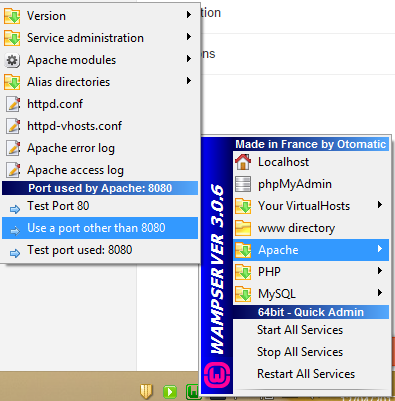Click Stop All Services

pyautogui.click(x=311, y=352)
